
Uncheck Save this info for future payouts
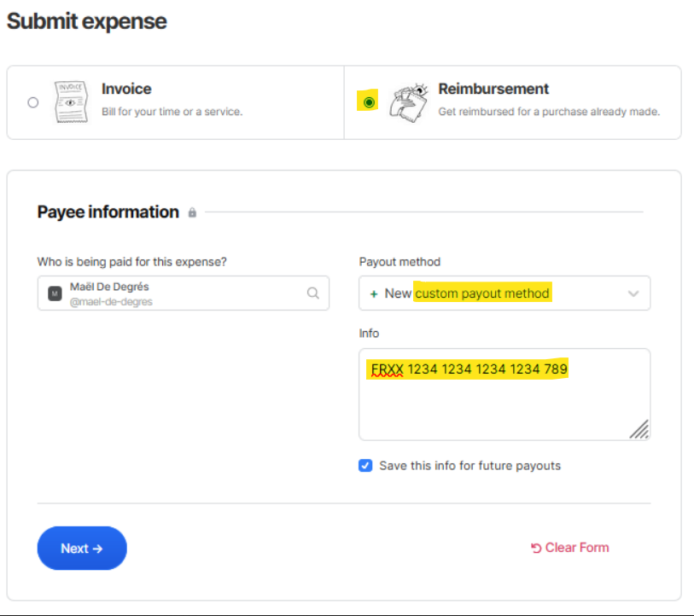click(365, 466)
